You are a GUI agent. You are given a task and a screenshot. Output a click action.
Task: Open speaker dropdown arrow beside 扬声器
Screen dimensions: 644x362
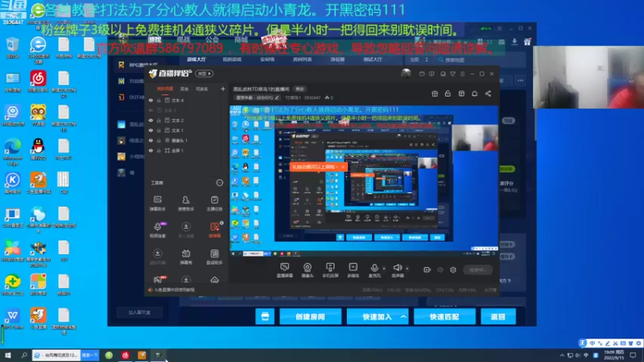407,269
